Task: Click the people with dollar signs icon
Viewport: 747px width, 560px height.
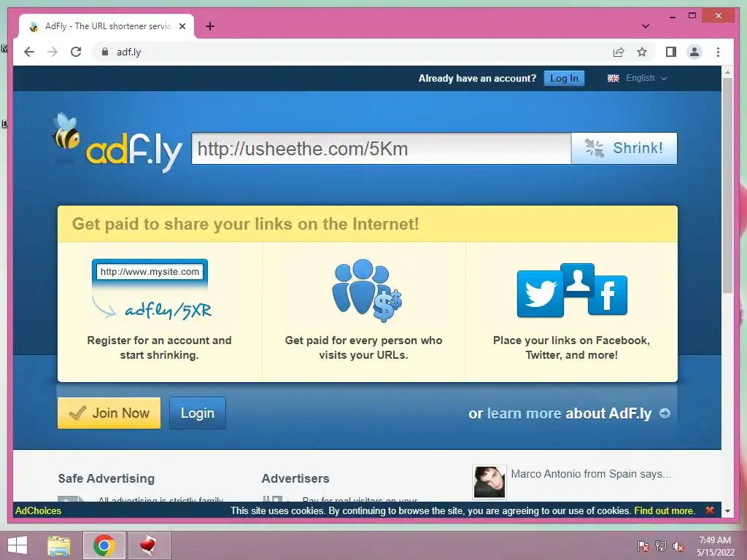Action: point(366,290)
